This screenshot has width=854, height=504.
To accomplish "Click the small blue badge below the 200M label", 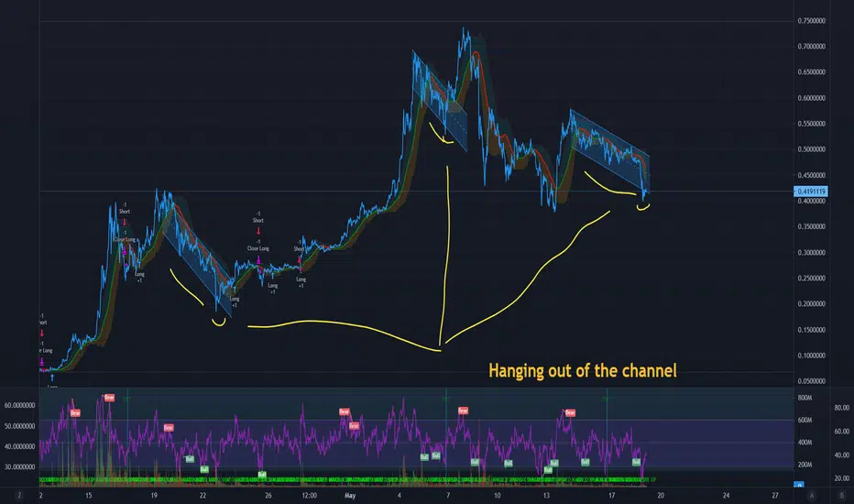I will [798, 484].
